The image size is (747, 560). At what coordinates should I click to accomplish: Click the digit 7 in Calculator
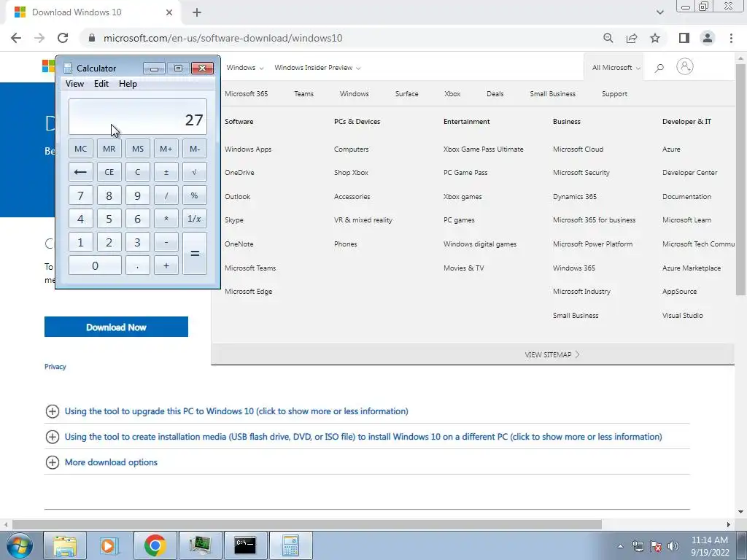point(80,195)
